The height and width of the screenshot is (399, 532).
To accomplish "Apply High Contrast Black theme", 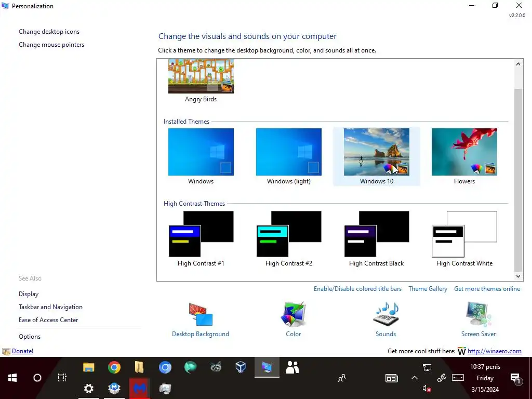I will coord(377,238).
